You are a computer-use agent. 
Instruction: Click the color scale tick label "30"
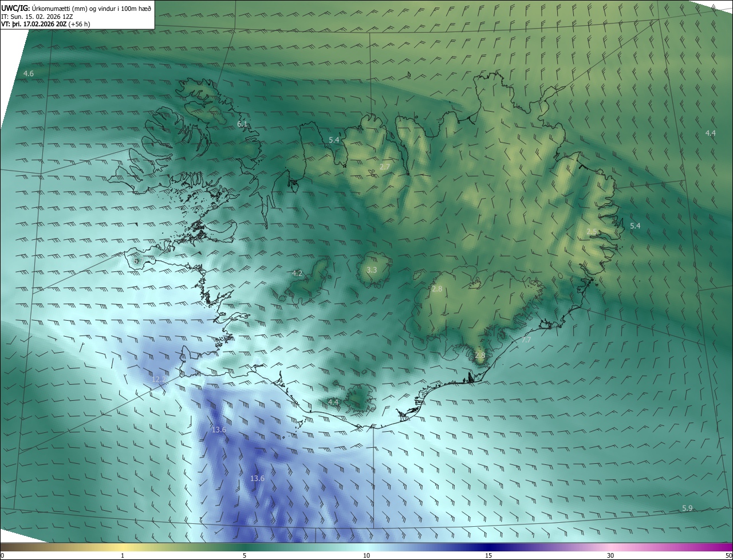click(x=610, y=556)
